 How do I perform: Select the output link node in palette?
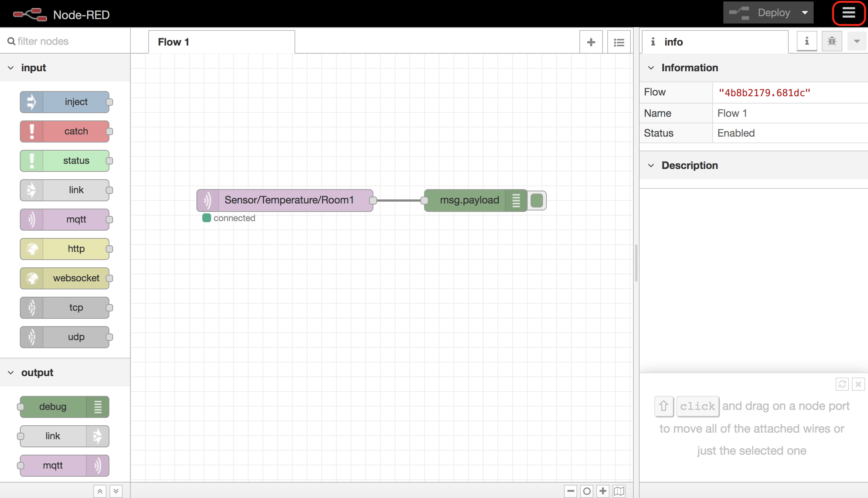pyautogui.click(x=65, y=436)
